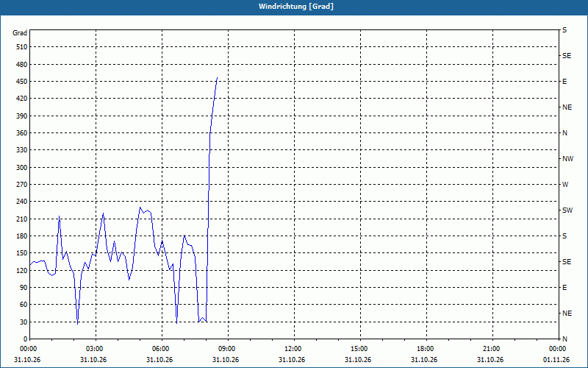This screenshot has height=368, width=588.
Task: Select the 120 degree axis label
Action: [22, 270]
